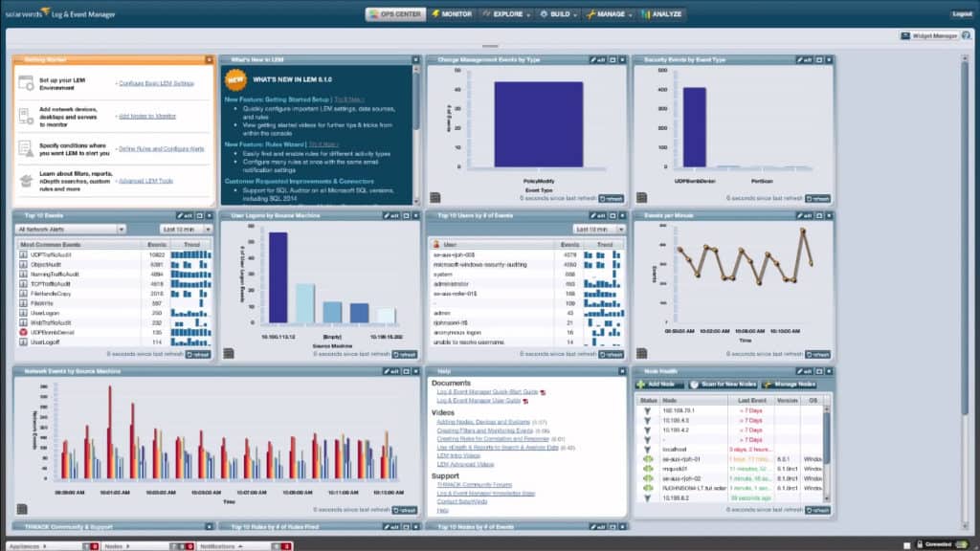Edit the User Logons by Source Machine widget
Screen dimensions: 980x551
tap(391, 215)
